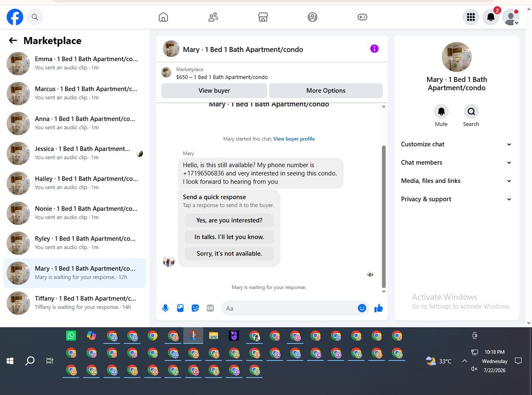Open Jessica's apartment conversation

tap(75, 153)
